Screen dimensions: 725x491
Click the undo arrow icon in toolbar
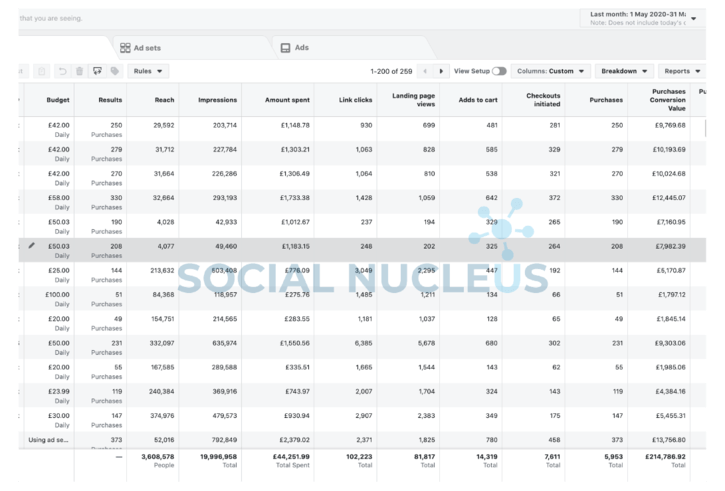62,71
